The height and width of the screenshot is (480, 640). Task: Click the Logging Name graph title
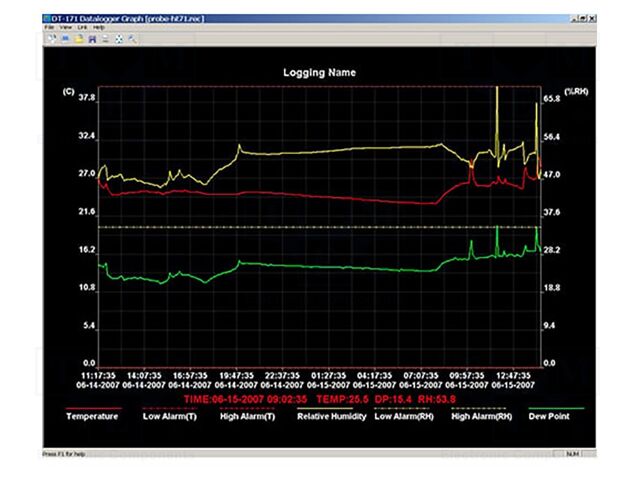(319, 73)
